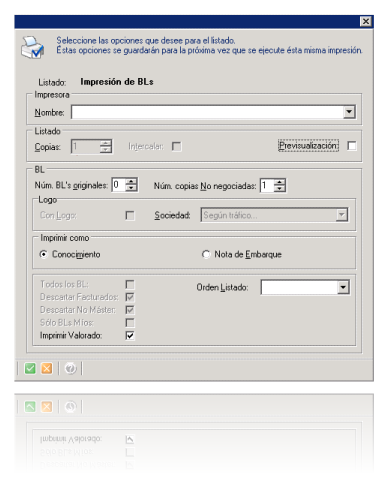Toggle the Todos los BL checkbox
Image resolution: width=388 pixels, height=487 pixels.
tap(130, 284)
